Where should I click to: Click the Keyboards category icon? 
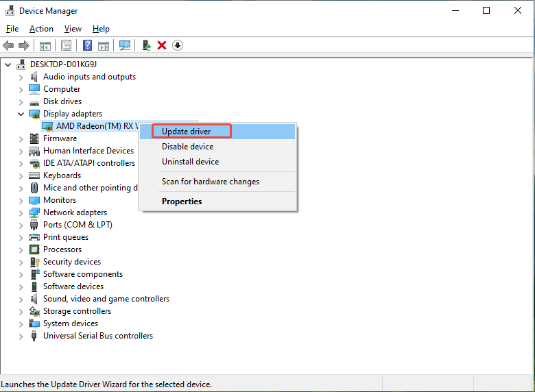coord(34,175)
